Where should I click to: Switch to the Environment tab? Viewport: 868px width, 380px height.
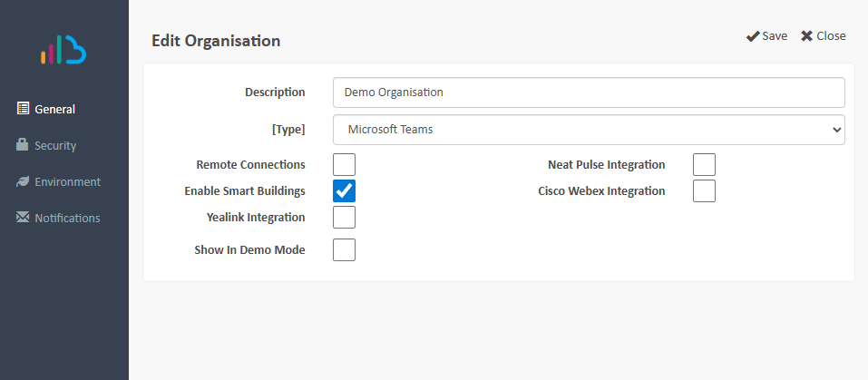coord(67,181)
